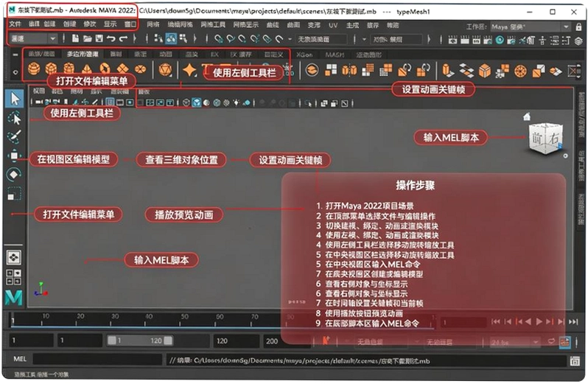This screenshot has height=384, width=588.
Task: Click the four-point star shelf icon
Action: pos(190,70)
